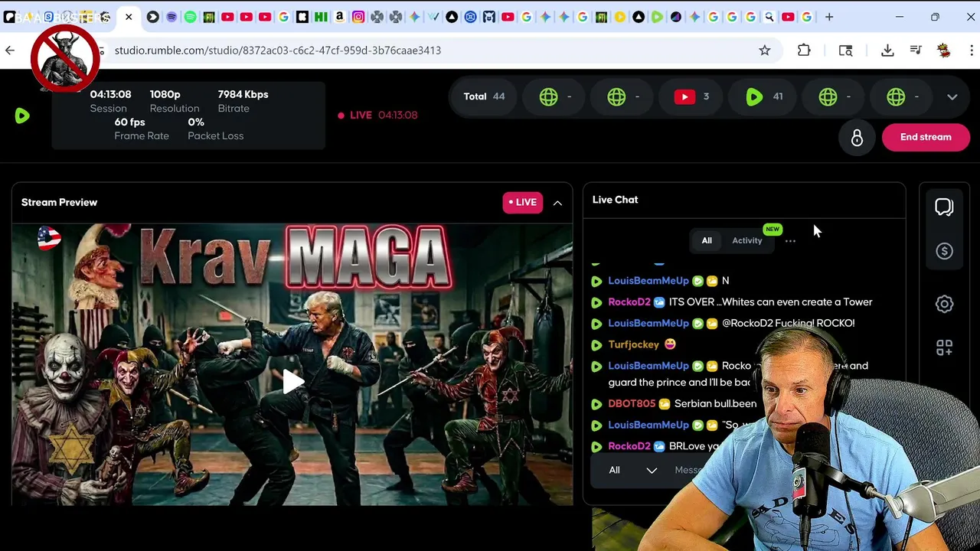Image resolution: width=980 pixels, height=551 pixels.
Task: Click username Turfjockey in chat
Action: tap(633, 344)
